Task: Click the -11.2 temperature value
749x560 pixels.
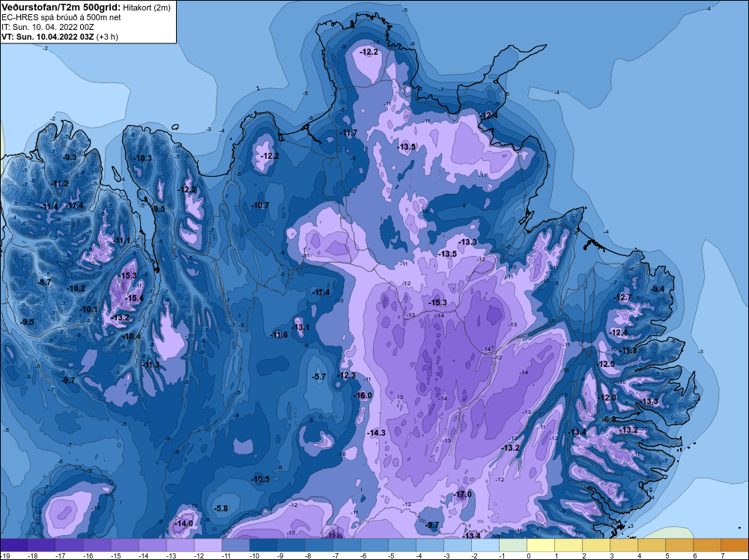Action: [x=60, y=184]
